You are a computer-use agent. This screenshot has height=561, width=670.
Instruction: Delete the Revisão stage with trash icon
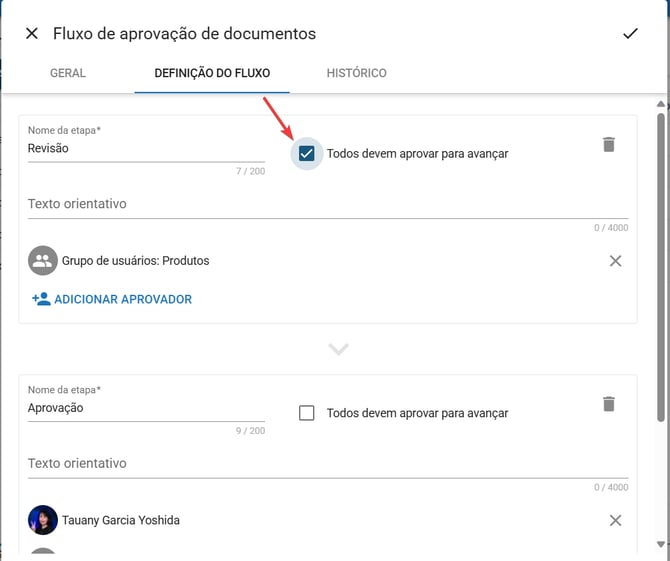click(x=608, y=144)
